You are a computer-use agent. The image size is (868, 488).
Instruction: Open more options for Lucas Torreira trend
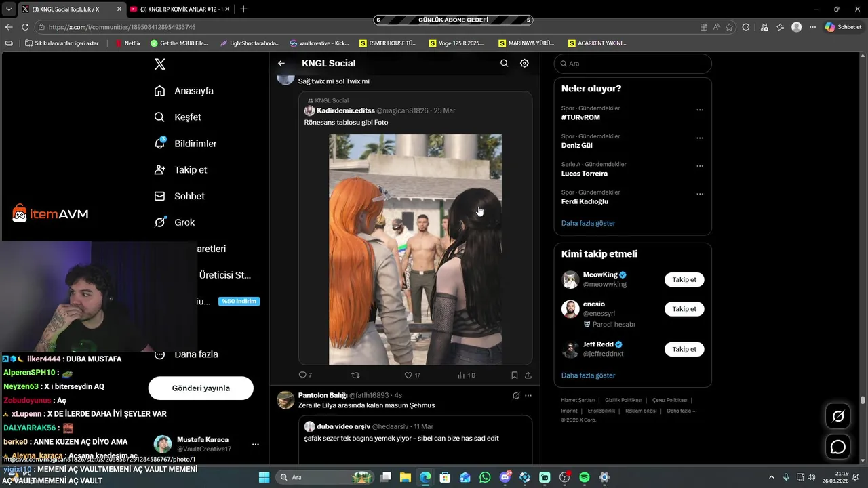click(700, 166)
